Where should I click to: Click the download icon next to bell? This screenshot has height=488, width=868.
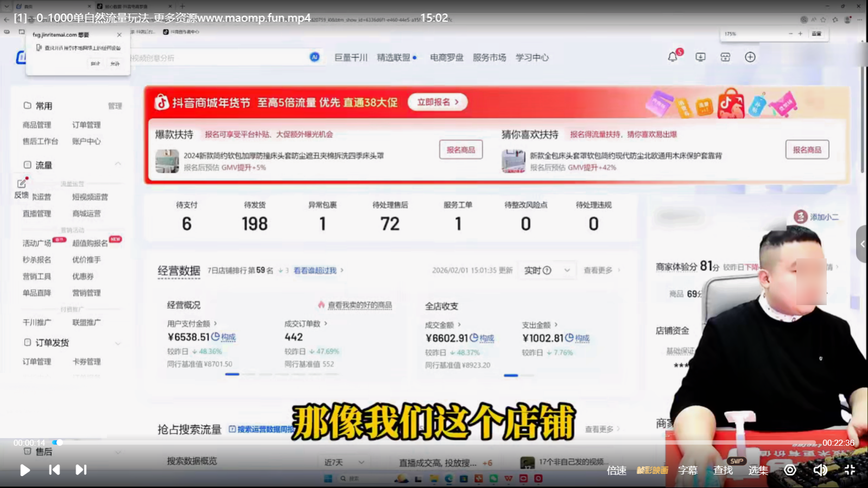pyautogui.click(x=700, y=57)
